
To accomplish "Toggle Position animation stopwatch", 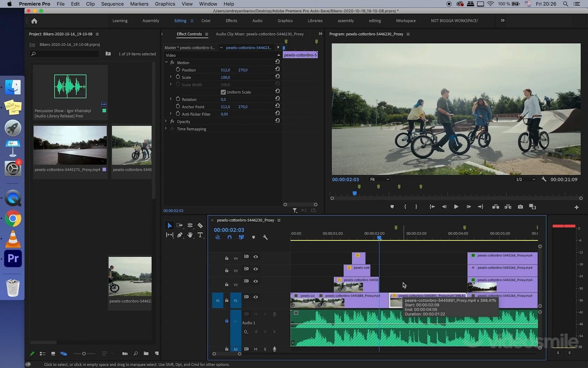I will [x=178, y=70].
